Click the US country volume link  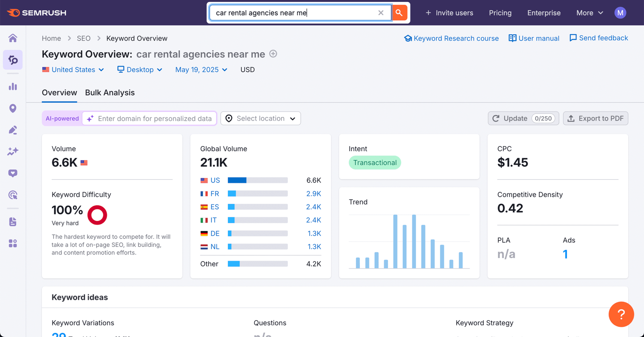point(215,180)
